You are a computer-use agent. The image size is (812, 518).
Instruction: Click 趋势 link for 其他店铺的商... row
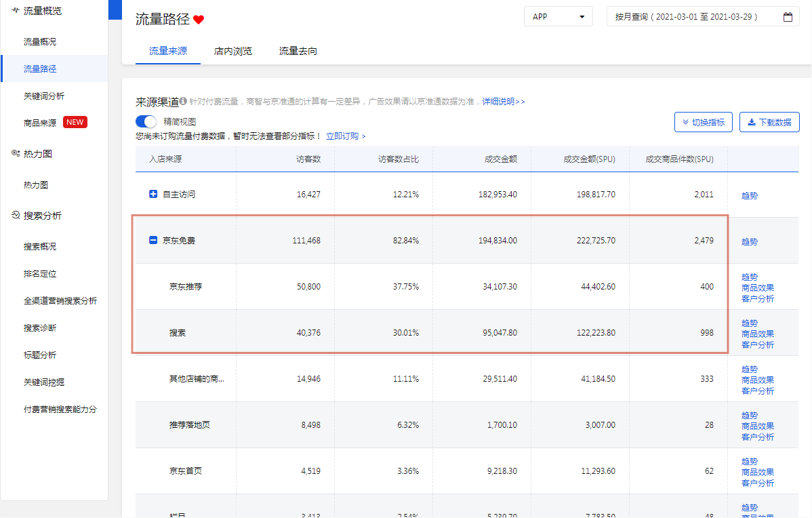(750, 370)
